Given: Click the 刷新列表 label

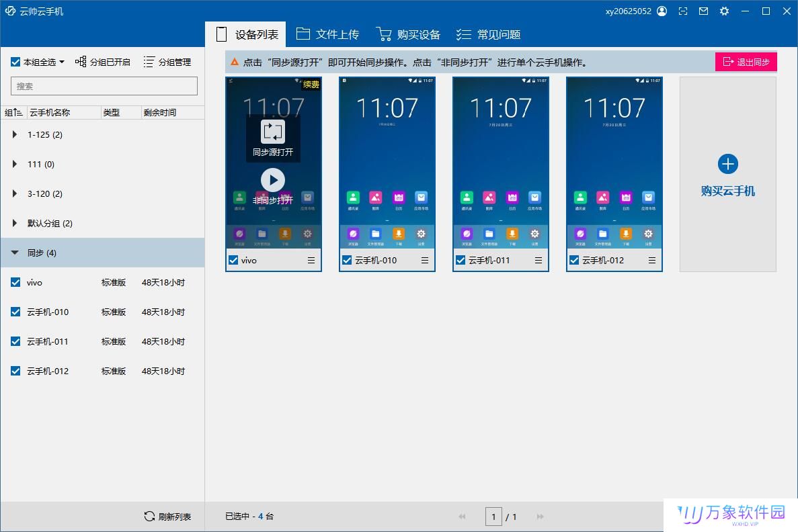Looking at the screenshot, I should pyautogui.click(x=175, y=517).
